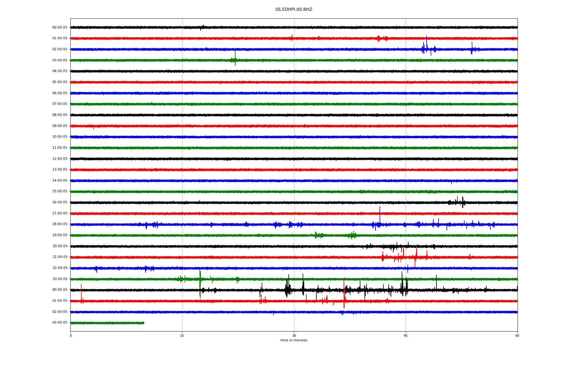This screenshot has width=588, height=368.
Task: Click the x-axis tick label 0
Action: pos(71,335)
